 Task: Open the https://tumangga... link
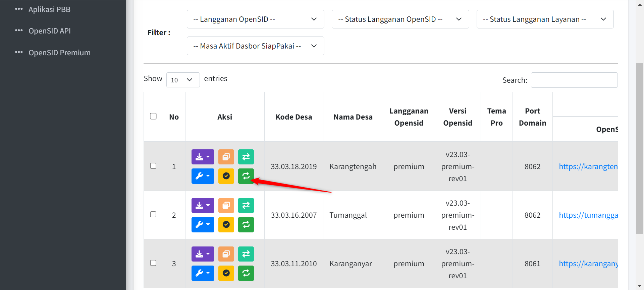click(x=588, y=215)
